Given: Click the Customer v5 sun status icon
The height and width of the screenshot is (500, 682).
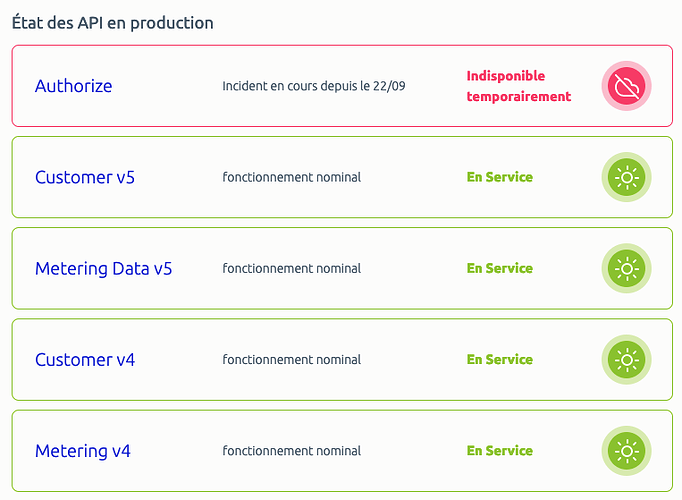Looking at the screenshot, I should (x=627, y=178).
